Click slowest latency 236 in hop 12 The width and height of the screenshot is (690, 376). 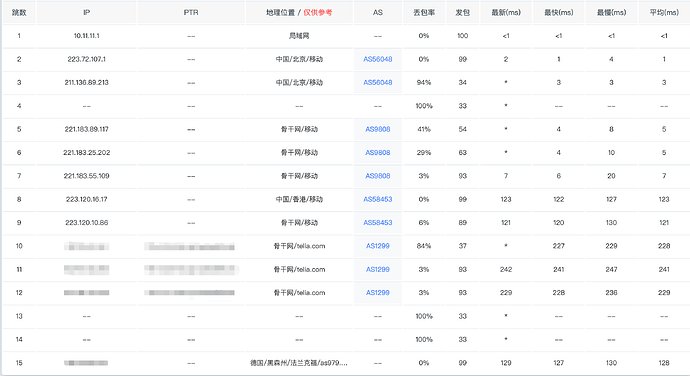[611, 292]
